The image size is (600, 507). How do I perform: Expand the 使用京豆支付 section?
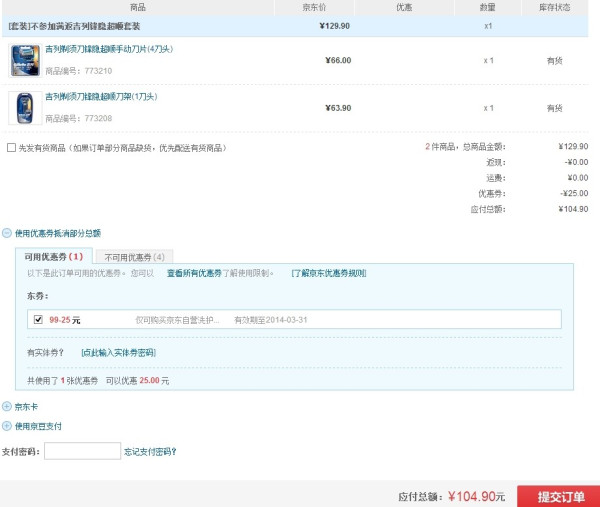coord(7,425)
